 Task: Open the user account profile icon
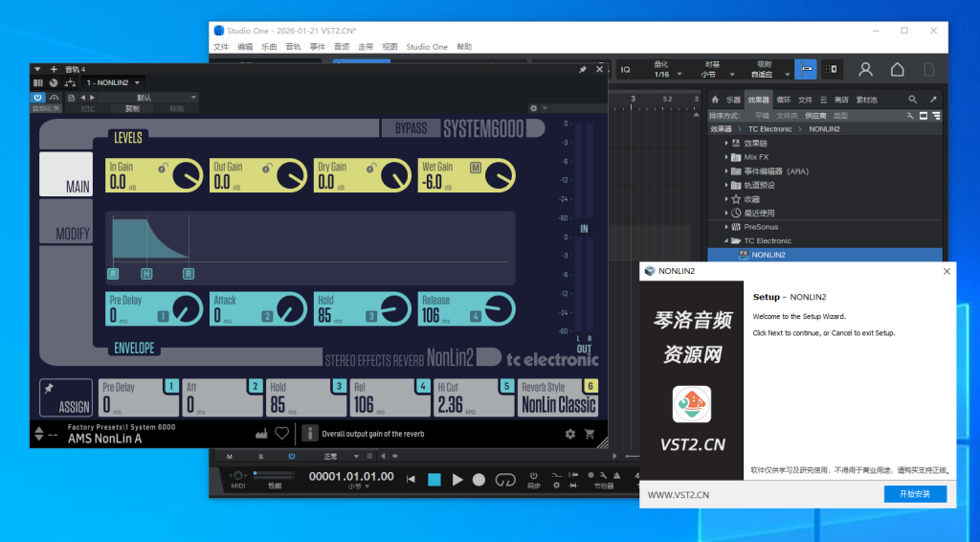click(x=865, y=70)
